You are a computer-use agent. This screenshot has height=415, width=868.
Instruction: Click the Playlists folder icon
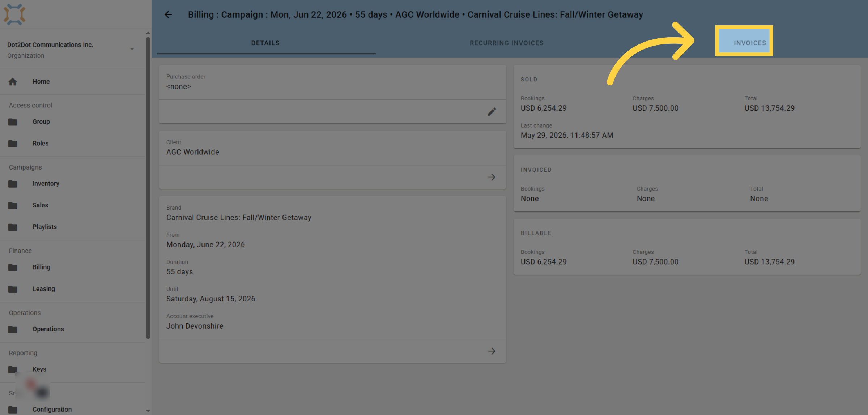pyautogui.click(x=13, y=227)
